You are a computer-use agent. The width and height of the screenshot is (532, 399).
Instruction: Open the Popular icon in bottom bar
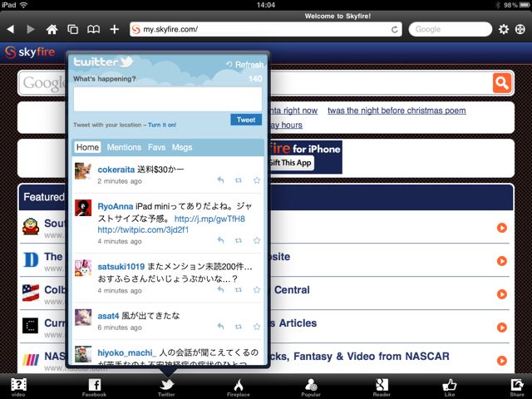(311, 387)
